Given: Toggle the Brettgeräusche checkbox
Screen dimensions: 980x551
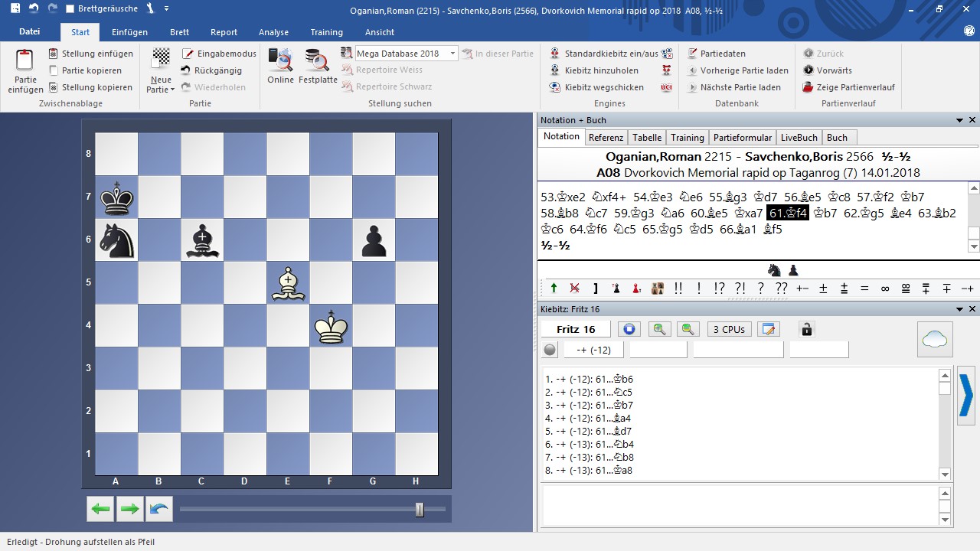Looking at the screenshot, I should [71, 8].
